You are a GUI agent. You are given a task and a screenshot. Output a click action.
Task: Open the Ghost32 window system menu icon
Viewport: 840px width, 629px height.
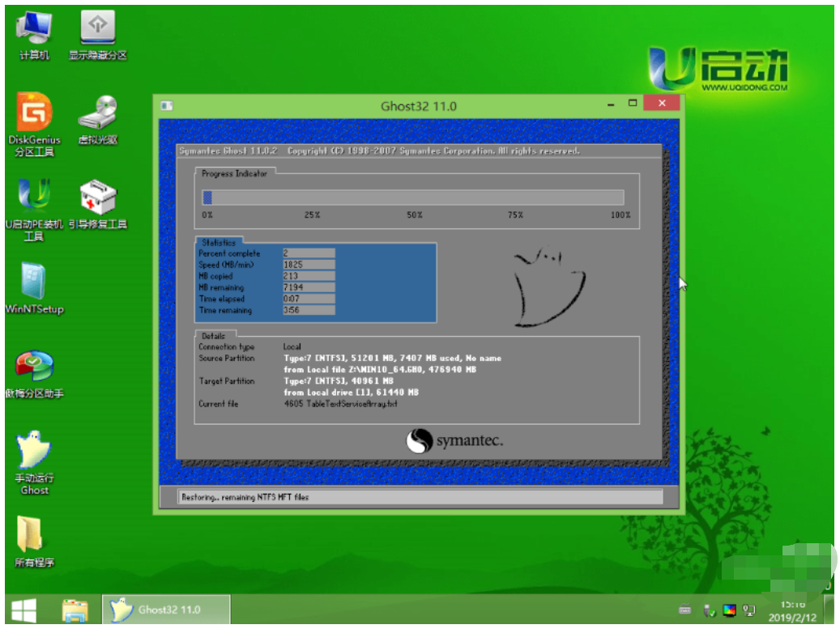pyautogui.click(x=167, y=105)
